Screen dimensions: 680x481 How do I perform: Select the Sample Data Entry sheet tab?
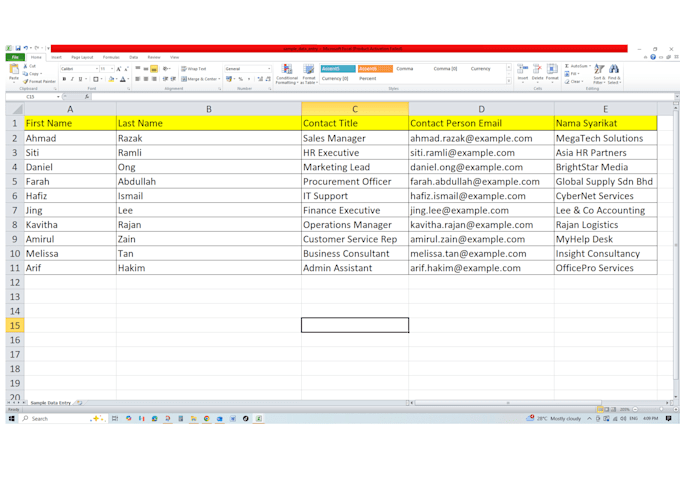click(50, 403)
